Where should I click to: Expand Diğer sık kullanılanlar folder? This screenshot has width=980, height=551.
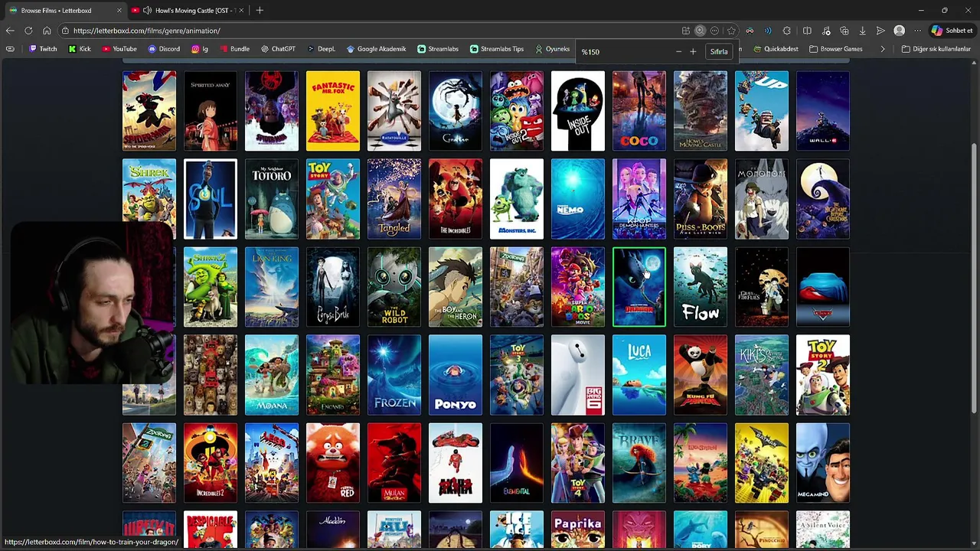936,49
